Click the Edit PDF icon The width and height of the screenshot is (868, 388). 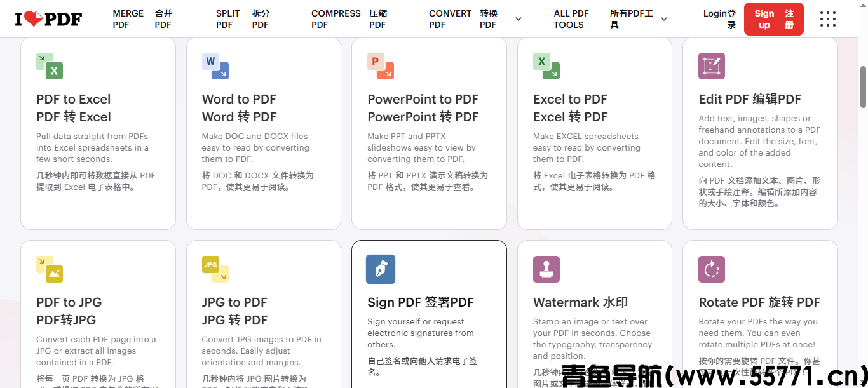pyautogui.click(x=712, y=66)
